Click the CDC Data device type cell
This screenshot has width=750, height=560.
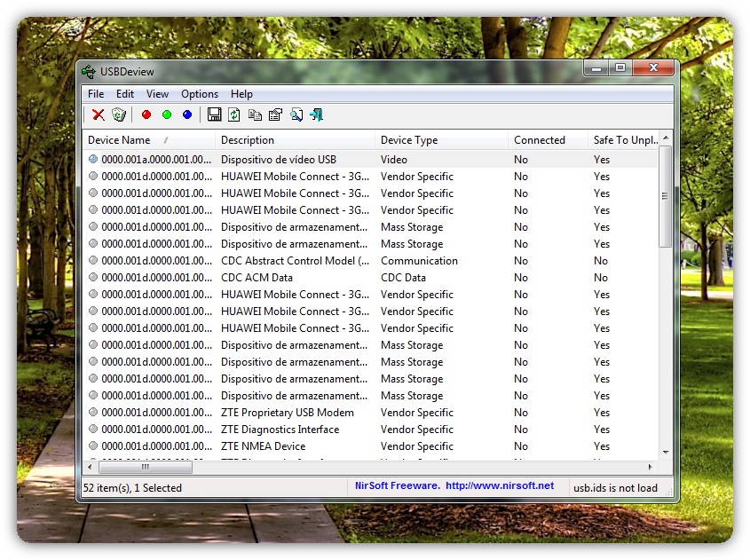point(403,278)
